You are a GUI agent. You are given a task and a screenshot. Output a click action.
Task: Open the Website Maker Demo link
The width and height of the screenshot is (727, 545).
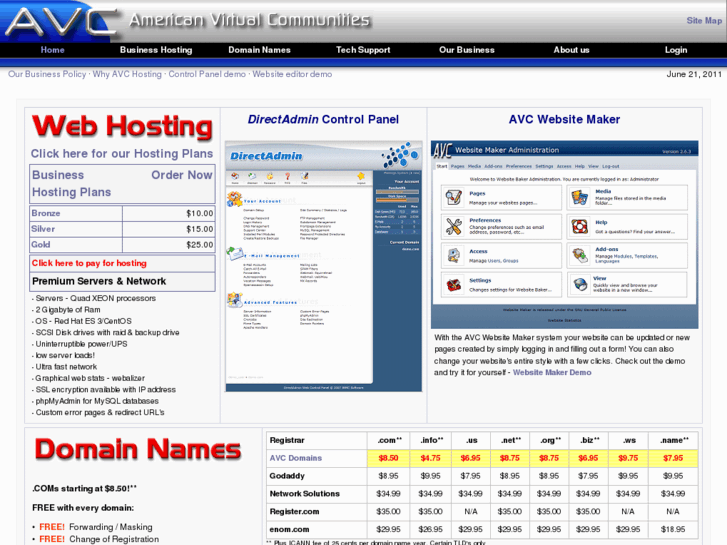tap(552, 372)
